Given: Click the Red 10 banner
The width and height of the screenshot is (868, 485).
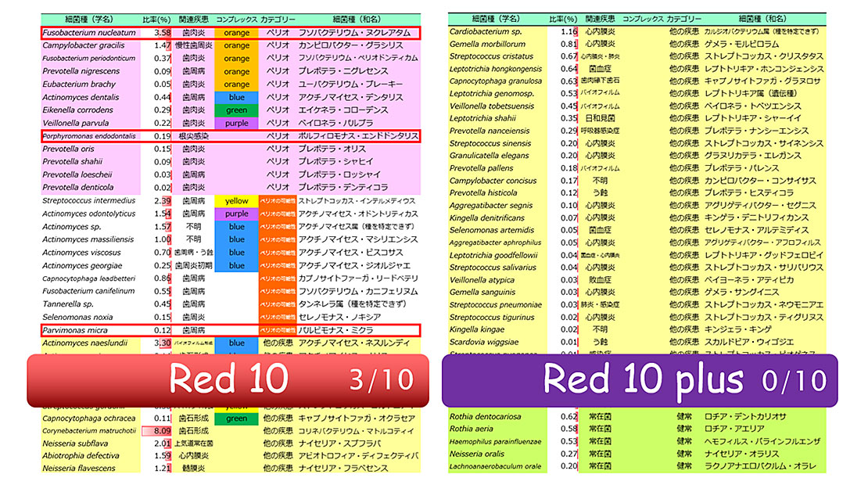Looking at the screenshot, I should pos(228,380).
